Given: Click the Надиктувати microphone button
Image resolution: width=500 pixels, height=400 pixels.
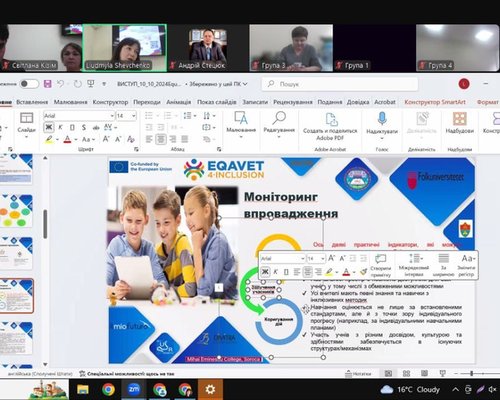Looking at the screenshot, I should pyautogui.click(x=382, y=126).
